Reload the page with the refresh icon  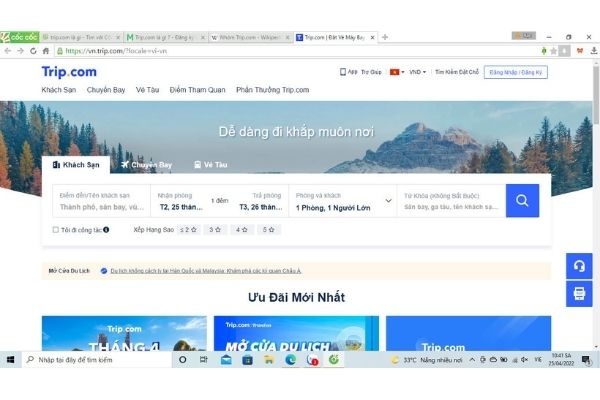click(33, 51)
